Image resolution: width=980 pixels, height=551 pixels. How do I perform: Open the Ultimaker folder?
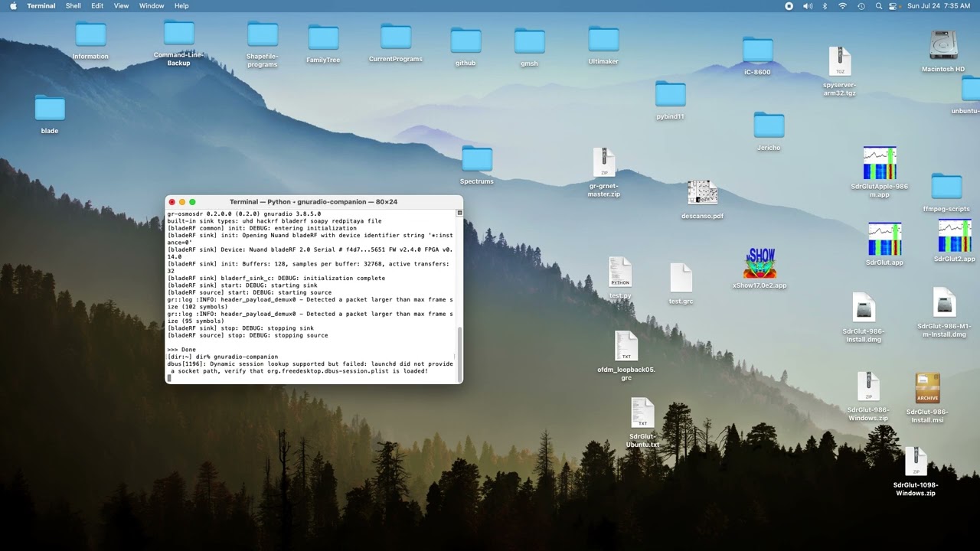[603, 40]
